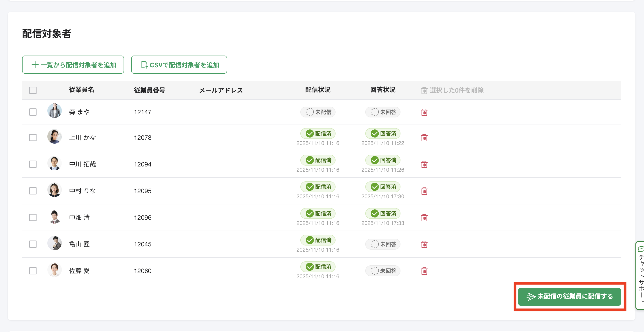Open the チャットサポート side tab
Viewport: 644px width, 332px height.
pyautogui.click(x=640, y=275)
